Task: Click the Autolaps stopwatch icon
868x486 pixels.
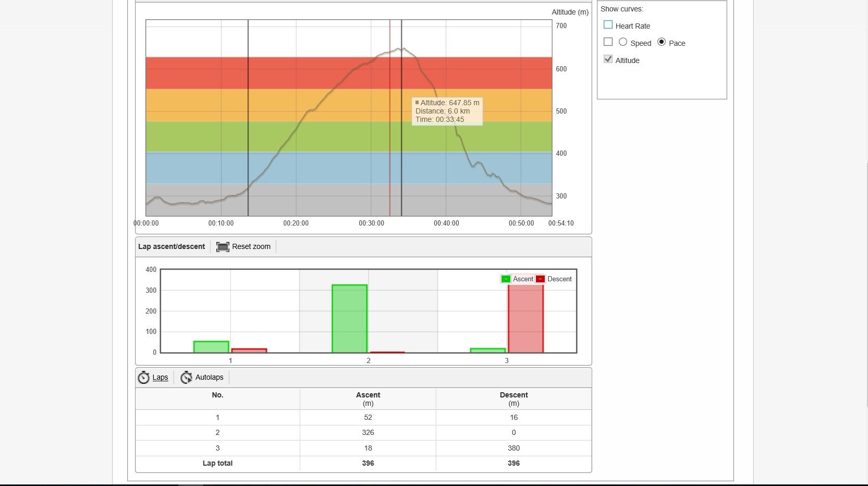Action: point(186,378)
